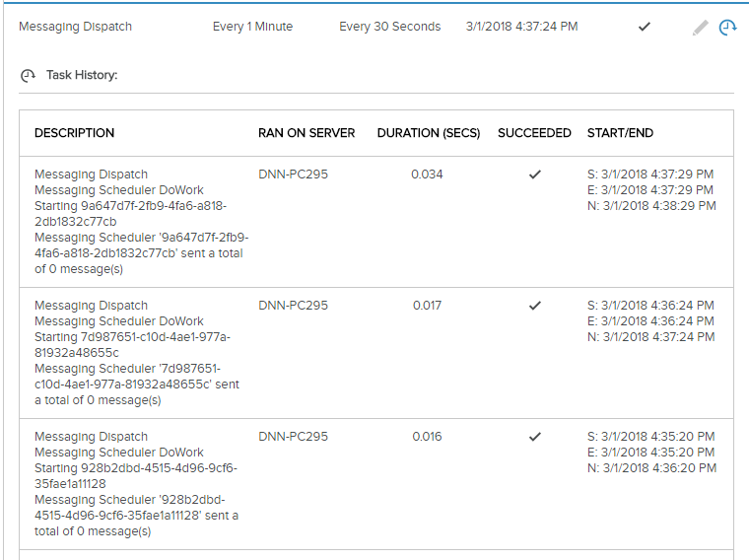Click the 0.017 duration value

[x=427, y=306]
